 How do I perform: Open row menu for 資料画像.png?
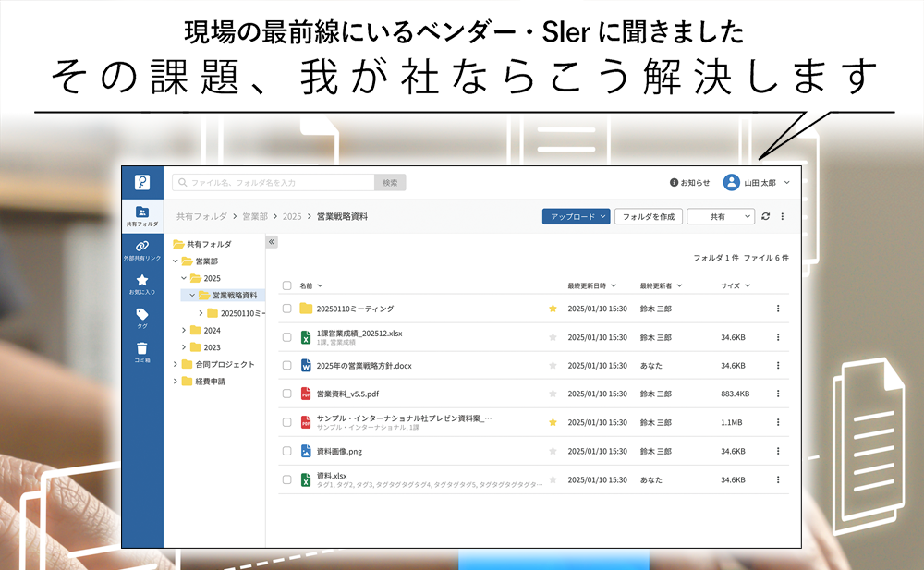coord(778,451)
